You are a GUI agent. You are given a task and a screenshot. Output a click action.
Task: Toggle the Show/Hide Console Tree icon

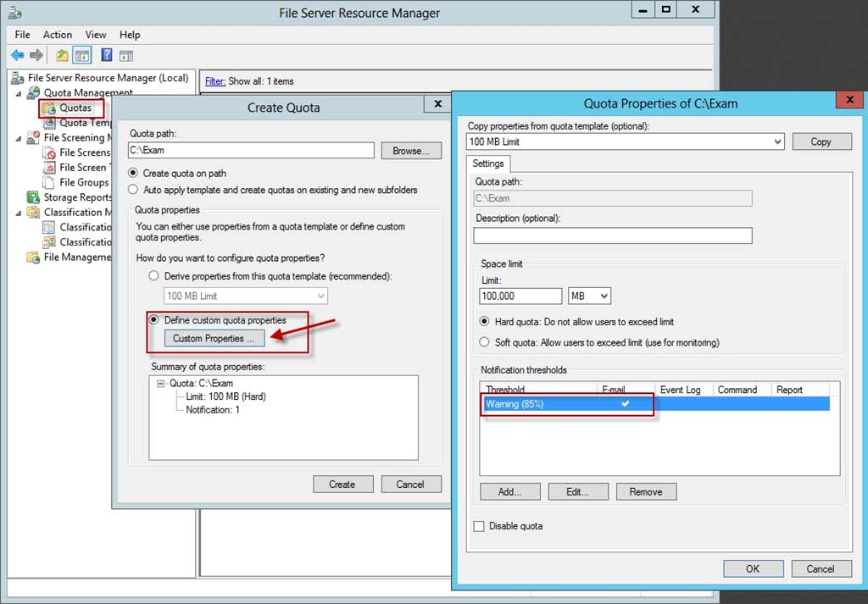point(82,55)
